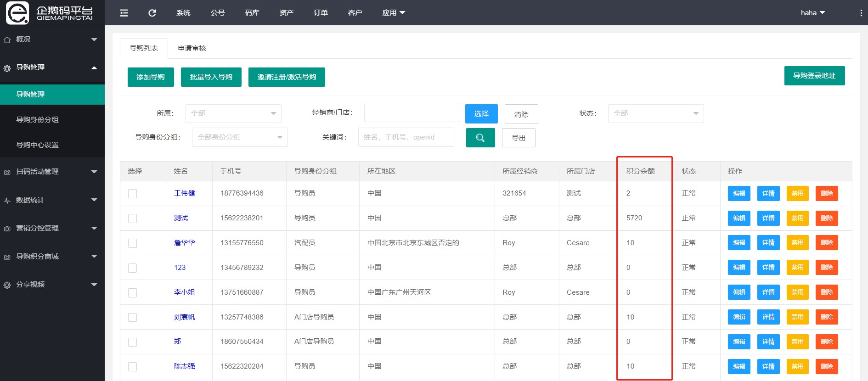Open the 资产 top menu
This screenshot has width=868, height=381.
tap(287, 13)
